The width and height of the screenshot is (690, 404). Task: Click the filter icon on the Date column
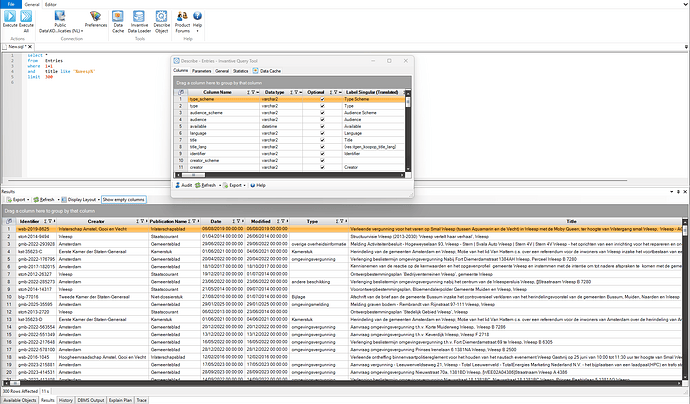pyautogui.click(x=239, y=221)
